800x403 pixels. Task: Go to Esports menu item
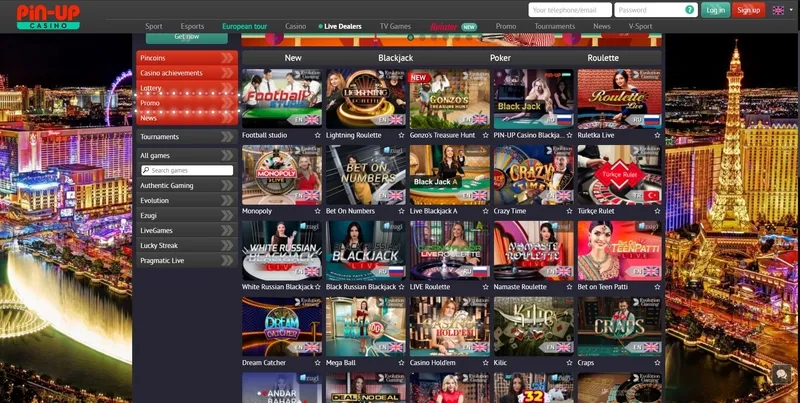(x=192, y=27)
